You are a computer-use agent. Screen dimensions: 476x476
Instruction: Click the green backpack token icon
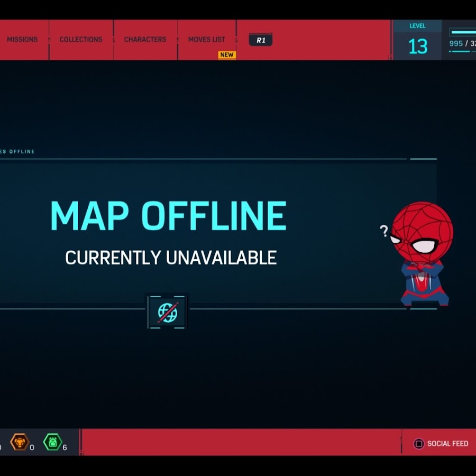53,442
